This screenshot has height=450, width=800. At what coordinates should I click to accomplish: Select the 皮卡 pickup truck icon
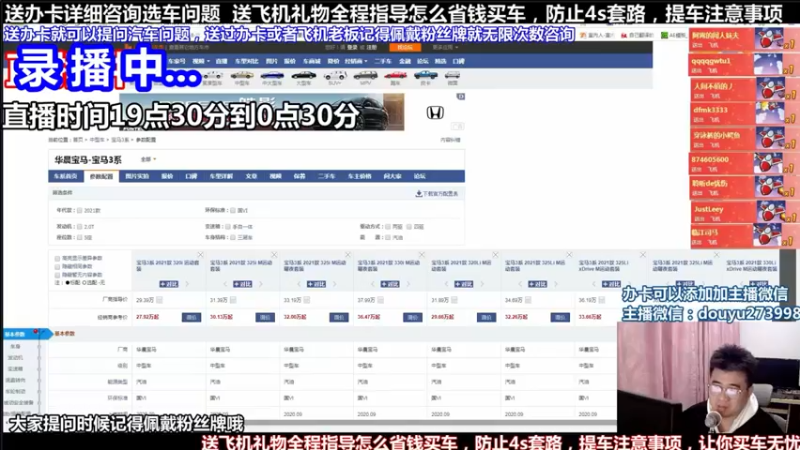coord(426,76)
